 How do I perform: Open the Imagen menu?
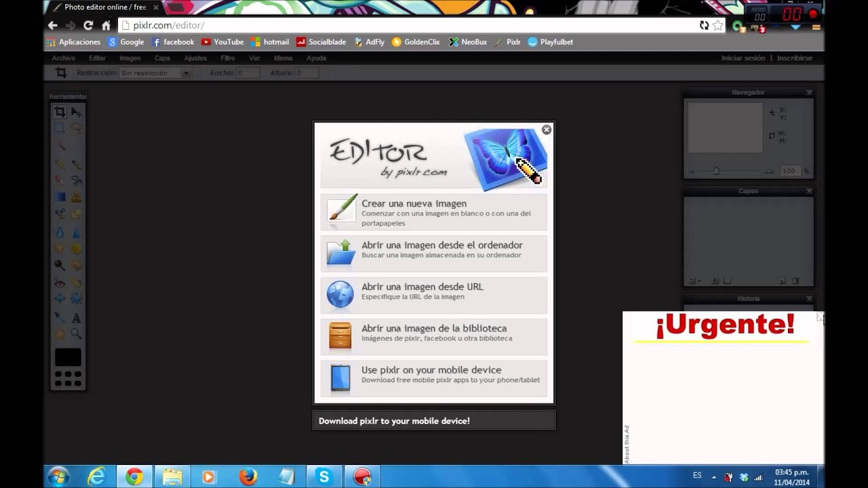[130, 58]
